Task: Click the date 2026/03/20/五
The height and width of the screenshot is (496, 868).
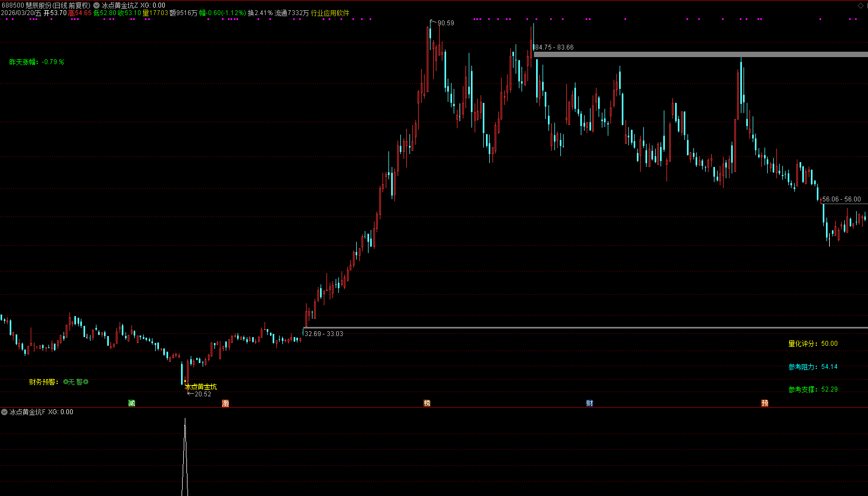Action: click(21, 13)
